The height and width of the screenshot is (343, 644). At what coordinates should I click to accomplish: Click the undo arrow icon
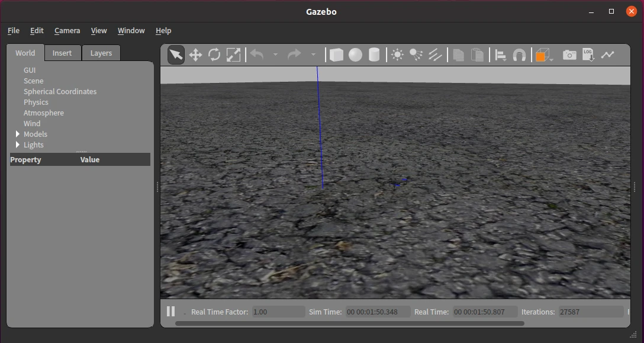[257, 55]
